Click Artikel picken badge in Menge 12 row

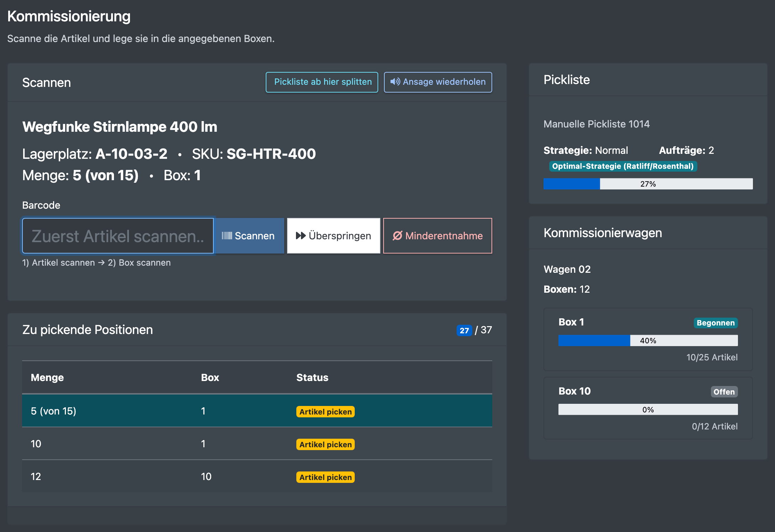[326, 477]
